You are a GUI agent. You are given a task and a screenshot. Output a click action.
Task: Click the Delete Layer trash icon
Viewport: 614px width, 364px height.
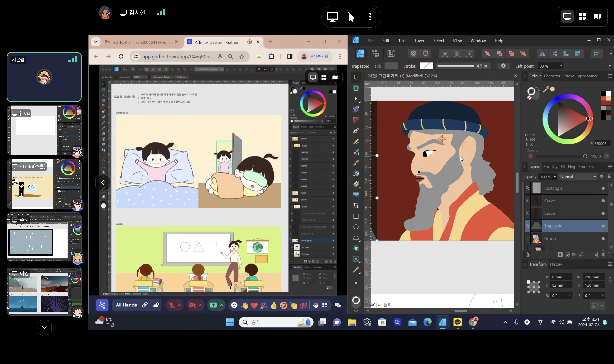pyautogui.click(x=609, y=255)
